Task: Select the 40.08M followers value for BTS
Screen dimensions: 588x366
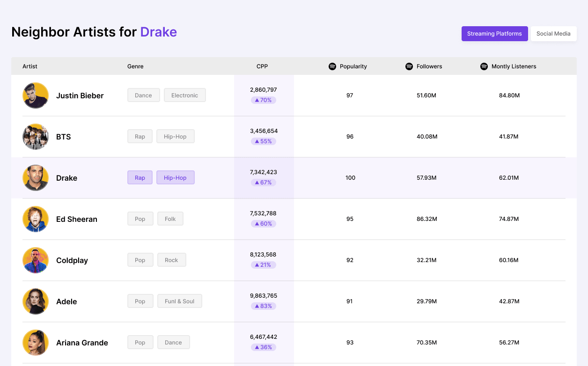Action: pyautogui.click(x=427, y=137)
